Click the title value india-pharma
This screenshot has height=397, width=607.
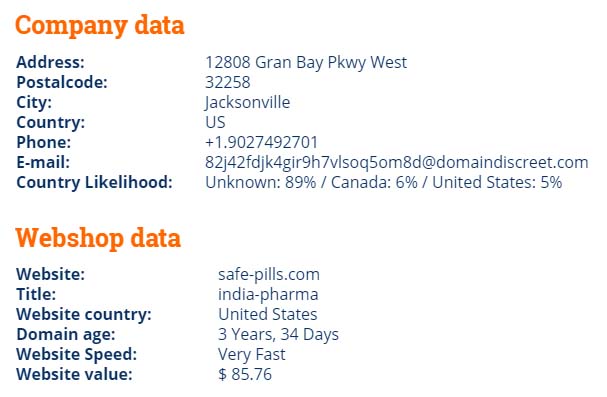(x=268, y=294)
